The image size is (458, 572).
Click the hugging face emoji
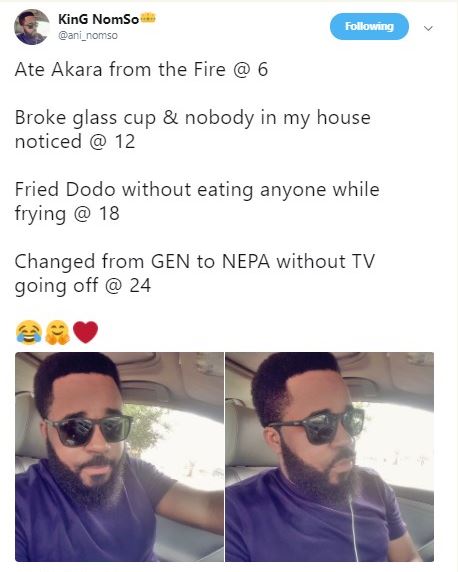tap(58, 332)
